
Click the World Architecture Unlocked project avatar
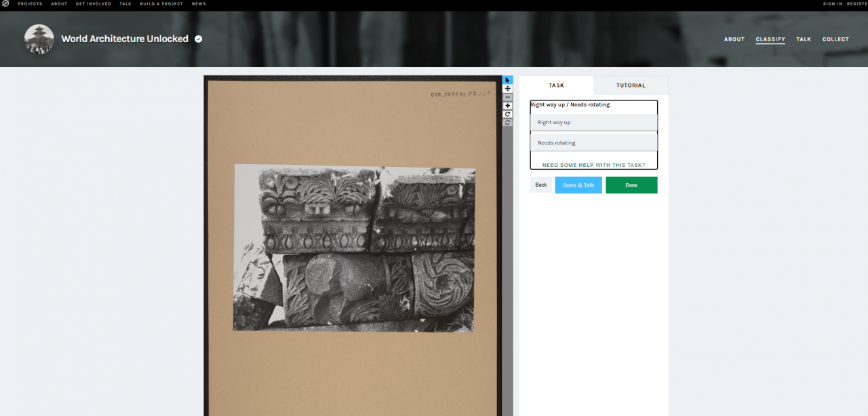click(x=39, y=39)
